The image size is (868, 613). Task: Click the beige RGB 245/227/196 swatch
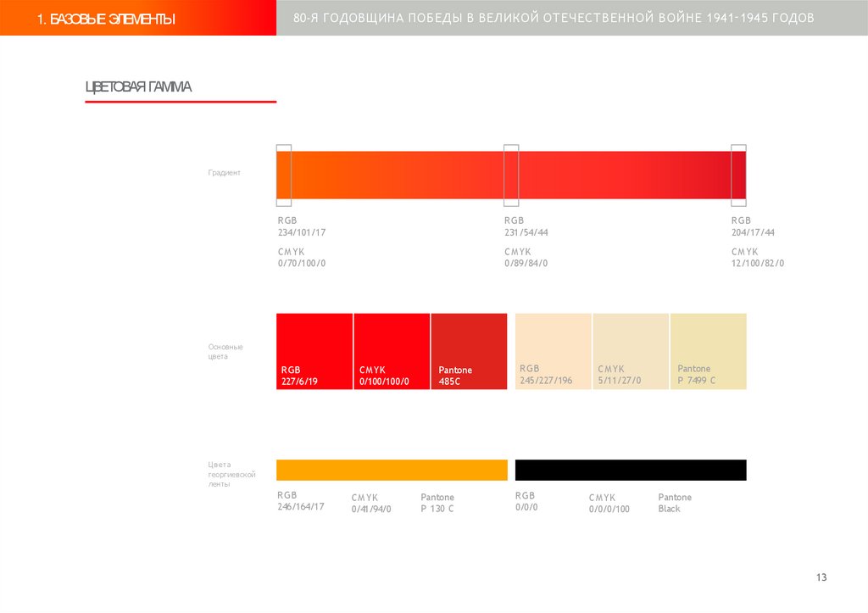click(553, 351)
